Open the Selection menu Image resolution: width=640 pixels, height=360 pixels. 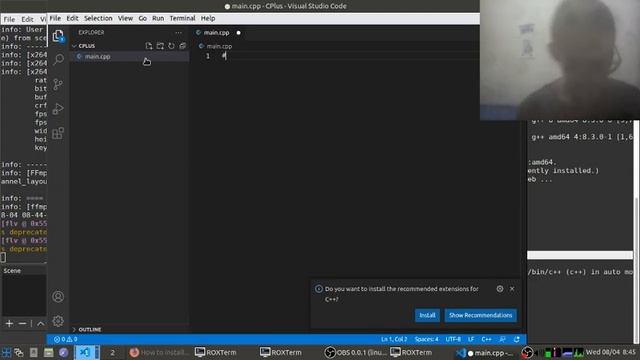tap(98, 18)
